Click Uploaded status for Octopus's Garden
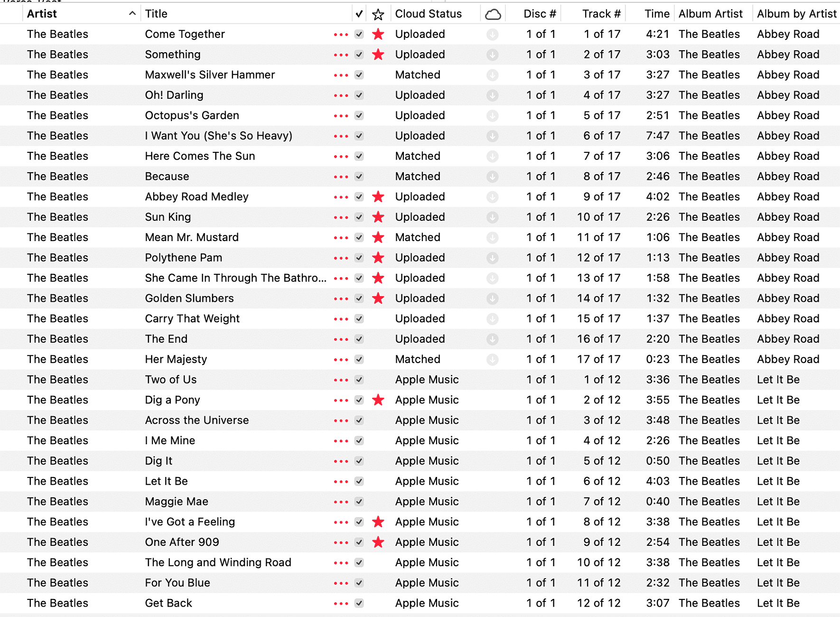This screenshot has height=617, width=840. click(420, 115)
